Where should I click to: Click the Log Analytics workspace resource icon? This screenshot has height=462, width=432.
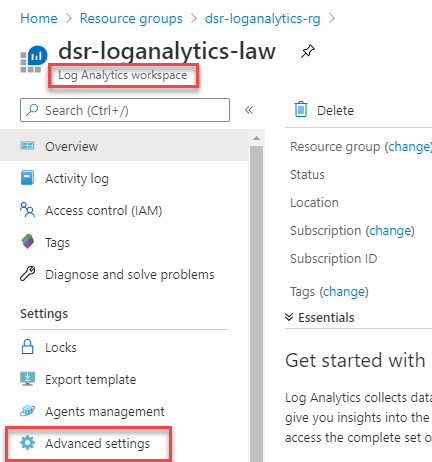coord(34,59)
